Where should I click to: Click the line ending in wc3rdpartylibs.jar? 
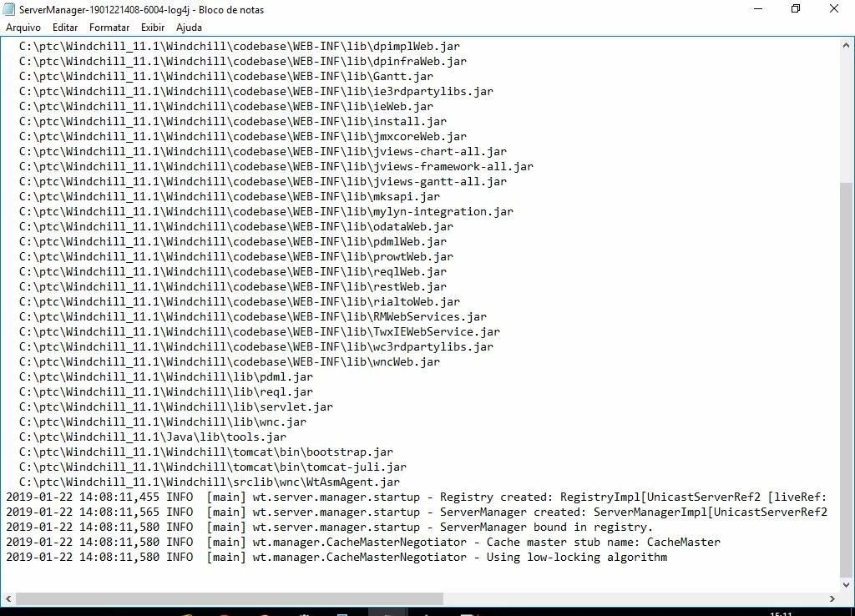tap(256, 346)
